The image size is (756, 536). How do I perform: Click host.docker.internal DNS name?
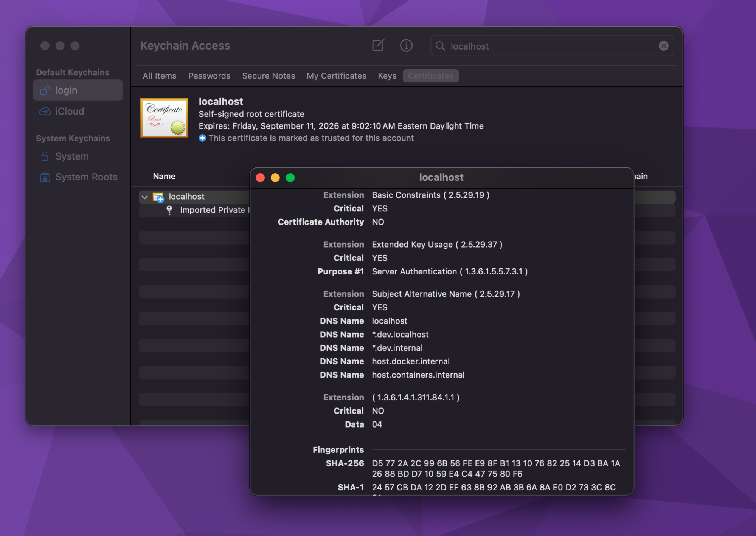pyautogui.click(x=411, y=361)
